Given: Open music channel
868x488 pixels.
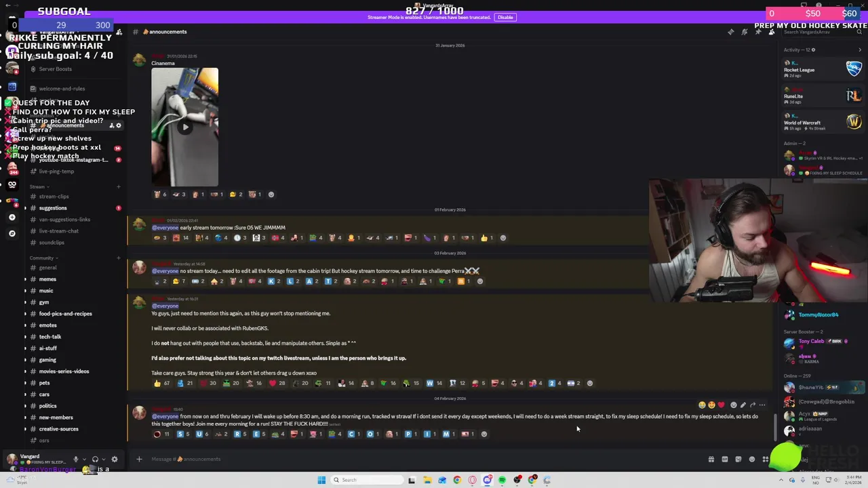Looking at the screenshot, I should 46,291.
